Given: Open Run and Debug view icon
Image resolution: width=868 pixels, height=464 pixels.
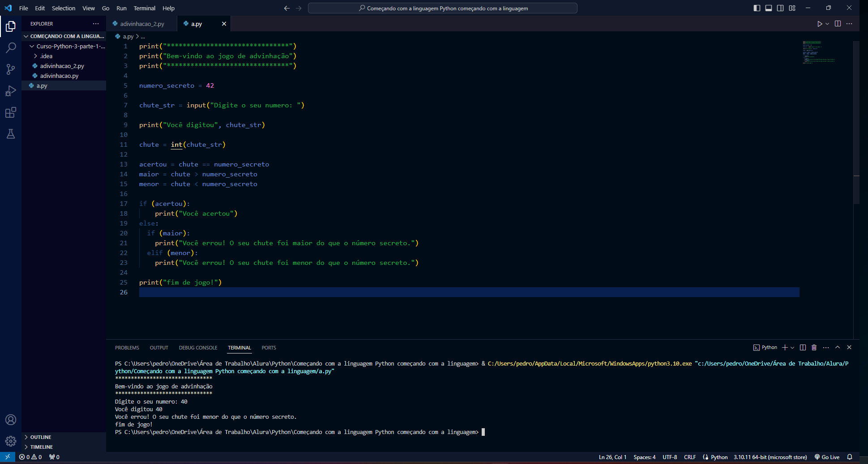Looking at the screenshot, I should pos(11,91).
